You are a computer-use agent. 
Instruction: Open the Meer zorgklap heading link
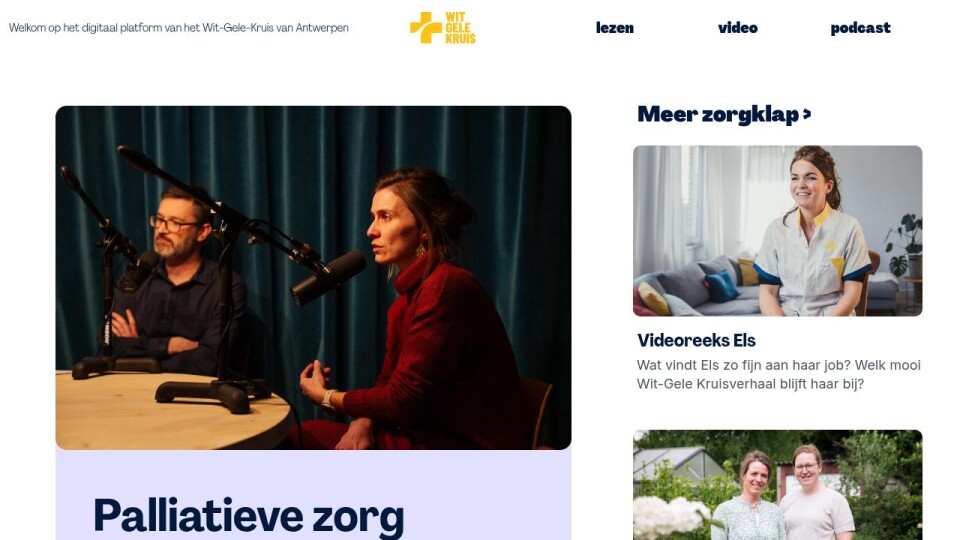pos(724,114)
